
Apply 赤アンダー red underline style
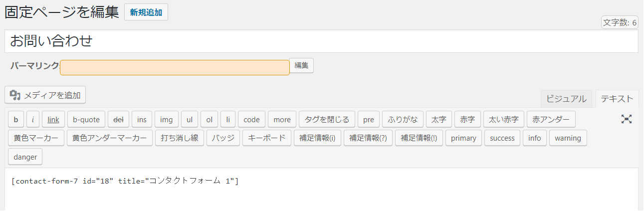(551, 120)
